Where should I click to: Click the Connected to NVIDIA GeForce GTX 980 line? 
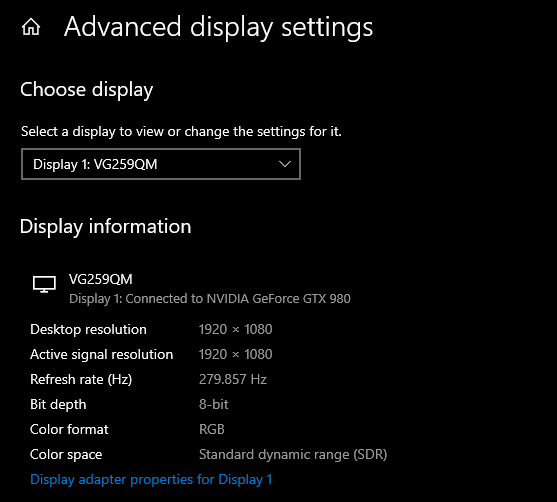click(210, 299)
